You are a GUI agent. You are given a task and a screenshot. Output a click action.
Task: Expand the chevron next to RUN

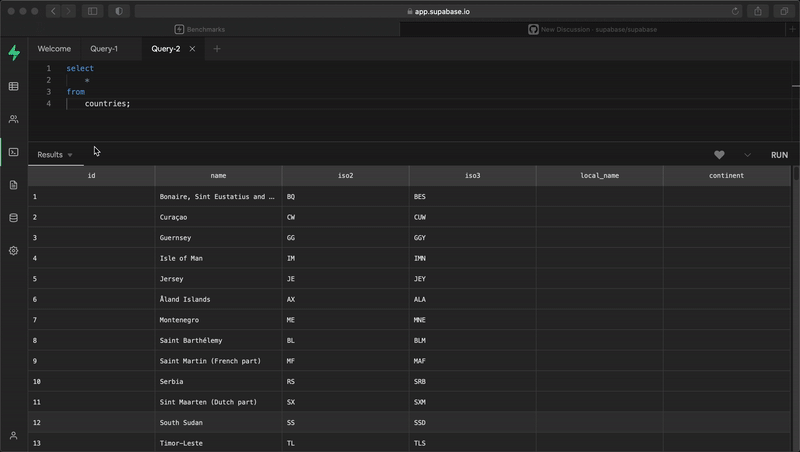click(x=747, y=155)
